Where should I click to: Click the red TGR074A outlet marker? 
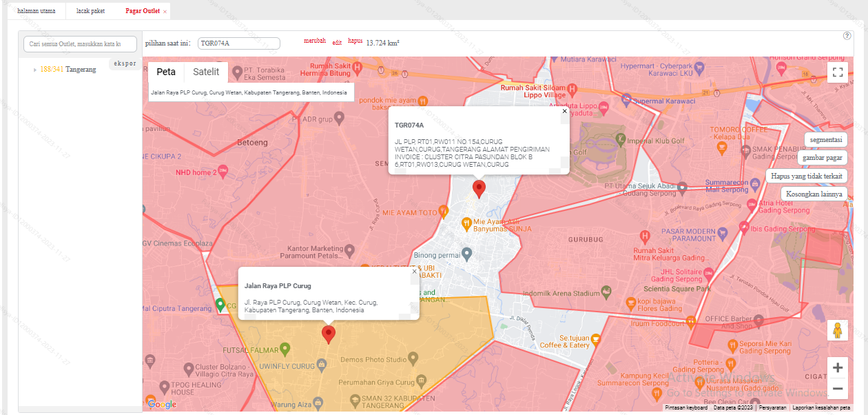click(x=479, y=189)
